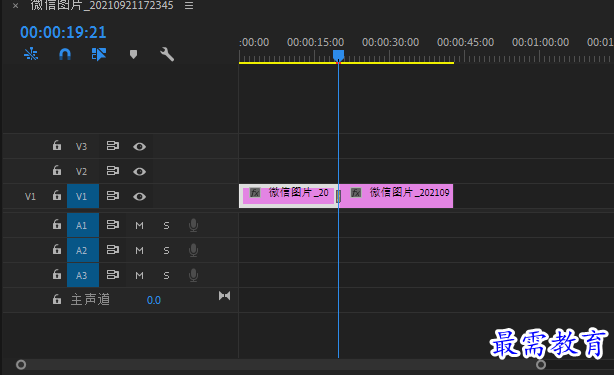
Task: Toggle sync lock on A2
Action: point(113,249)
